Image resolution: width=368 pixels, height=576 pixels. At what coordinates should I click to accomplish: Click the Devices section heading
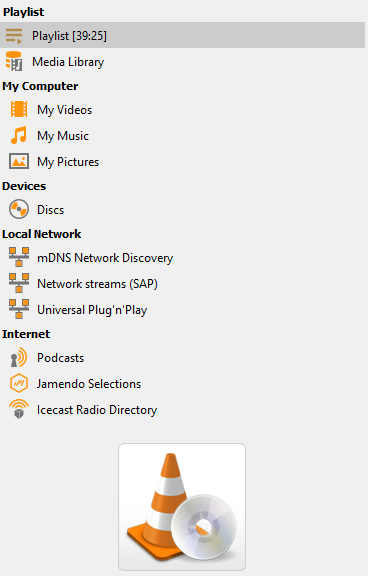pyautogui.click(x=24, y=186)
